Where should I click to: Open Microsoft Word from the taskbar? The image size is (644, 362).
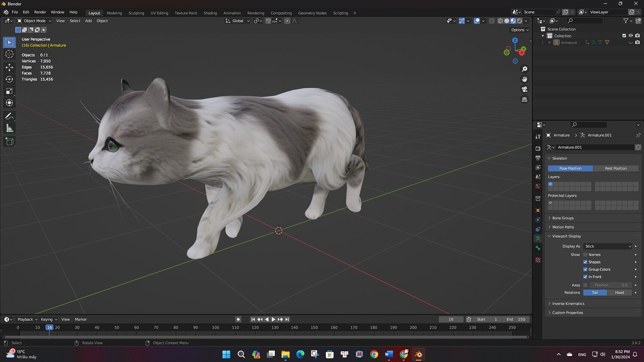click(x=389, y=354)
